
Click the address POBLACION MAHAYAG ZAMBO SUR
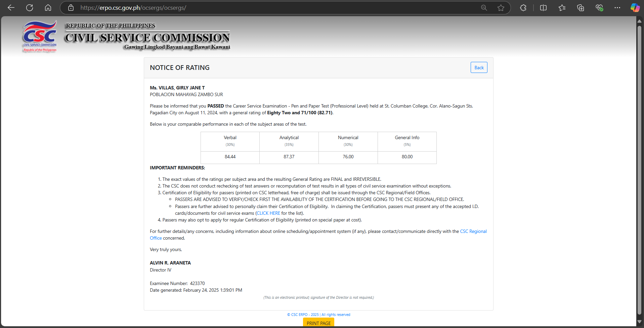[x=186, y=94]
